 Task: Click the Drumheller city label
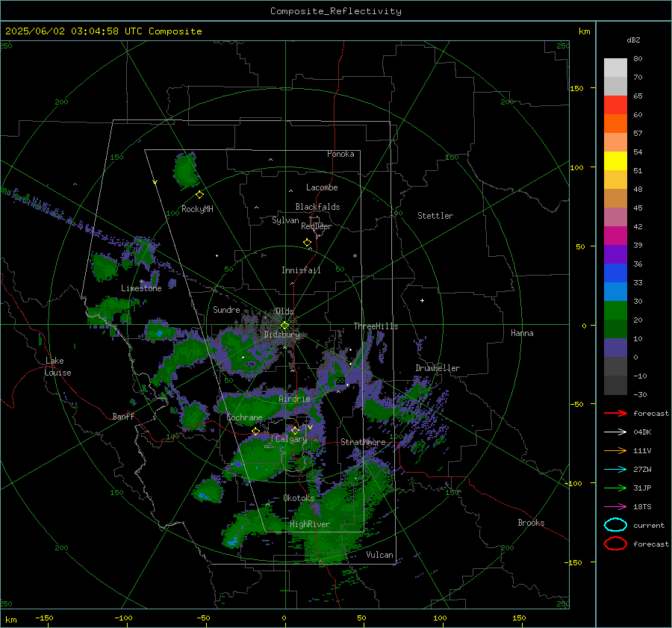click(438, 368)
